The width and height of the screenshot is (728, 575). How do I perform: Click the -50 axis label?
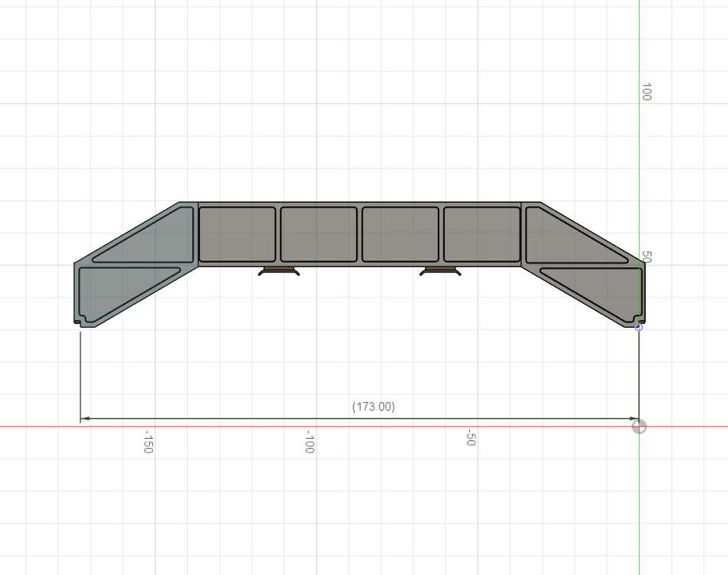(470, 437)
